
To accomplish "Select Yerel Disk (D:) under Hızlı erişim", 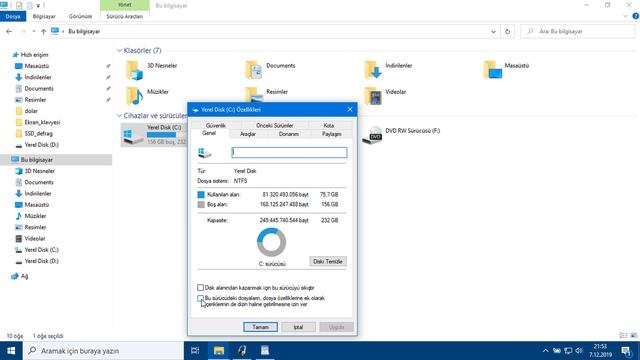I will [x=41, y=145].
